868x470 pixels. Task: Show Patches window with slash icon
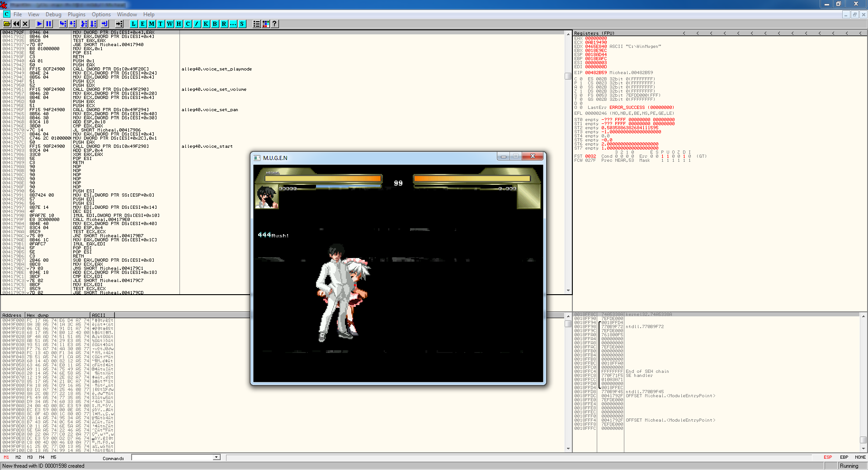tap(197, 24)
